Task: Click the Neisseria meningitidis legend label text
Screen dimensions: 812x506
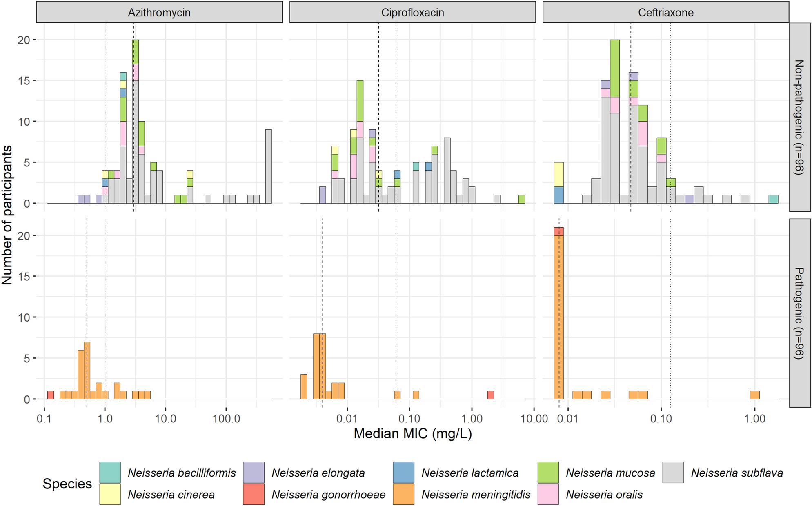Action: [x=476, y=495]
